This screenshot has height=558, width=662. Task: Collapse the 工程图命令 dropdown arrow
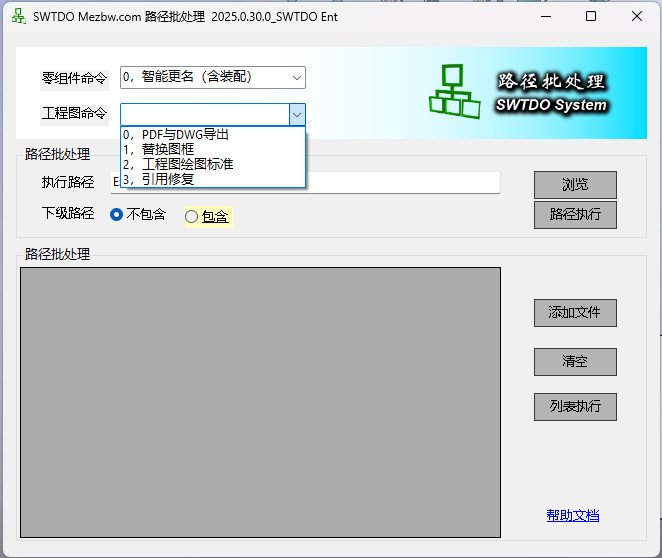(x=297, y=114)
